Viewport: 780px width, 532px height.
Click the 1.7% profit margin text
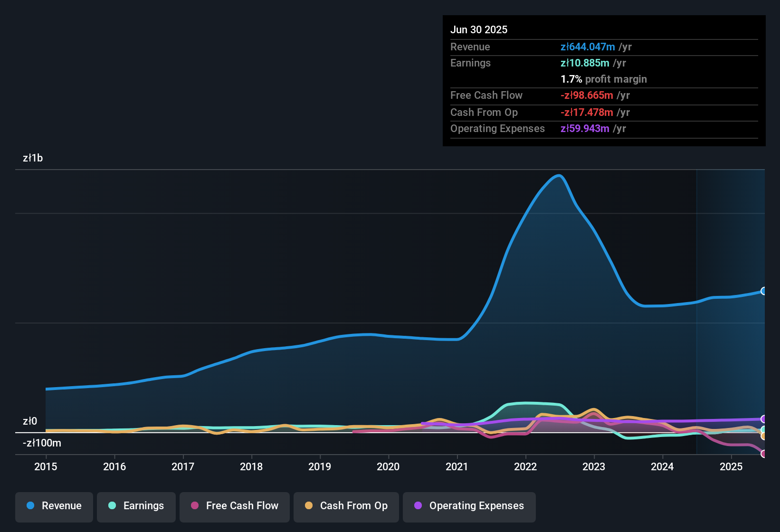coord(604,79)
